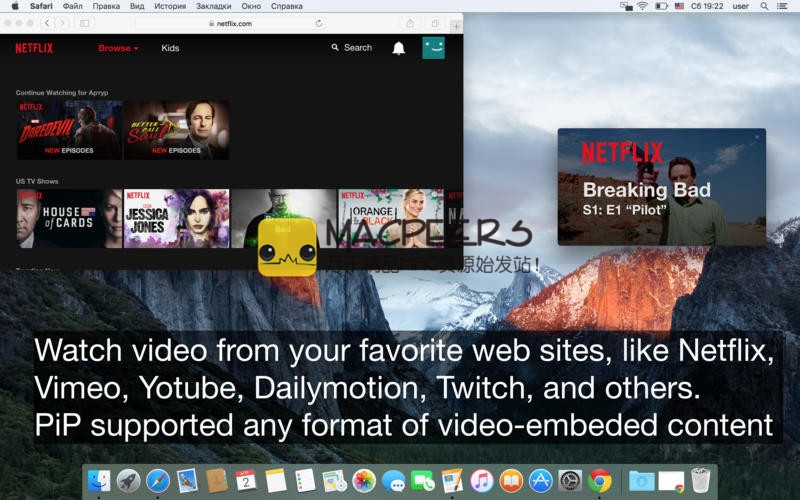This screenshot has width=800, height=500.
Task: Open Messages from the Dock
Action: (393, 481)
